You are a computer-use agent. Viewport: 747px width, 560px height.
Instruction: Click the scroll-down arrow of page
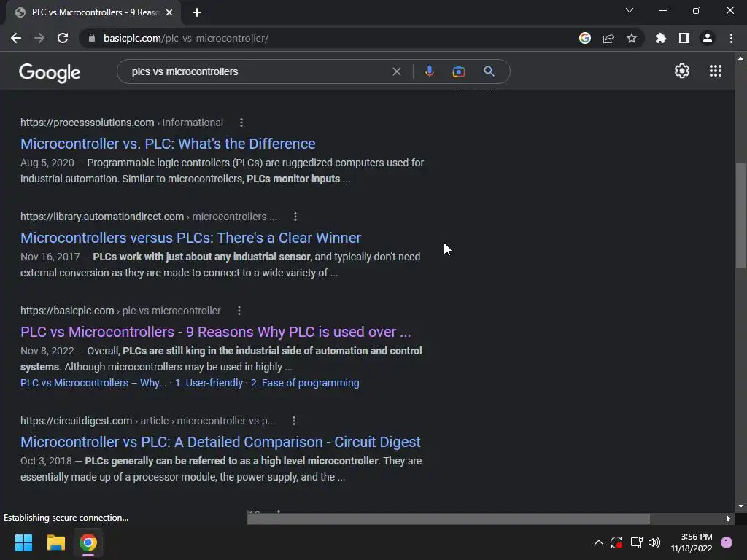click(740, 506)
